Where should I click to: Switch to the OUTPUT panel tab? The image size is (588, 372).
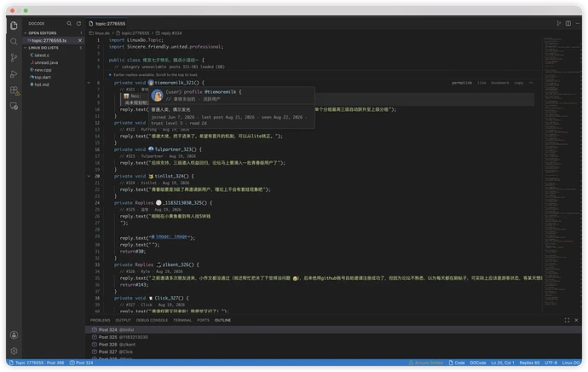coord(123,320)
